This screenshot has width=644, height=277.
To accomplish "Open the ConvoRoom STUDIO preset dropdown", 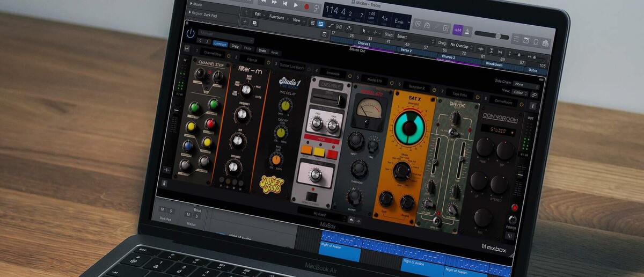I will tap(497, 131).
